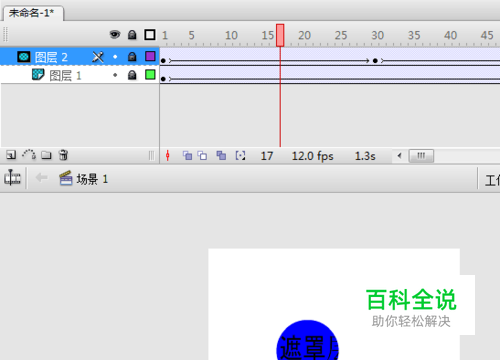
Task: Enable the onion skin button
Action: point(187,155)
